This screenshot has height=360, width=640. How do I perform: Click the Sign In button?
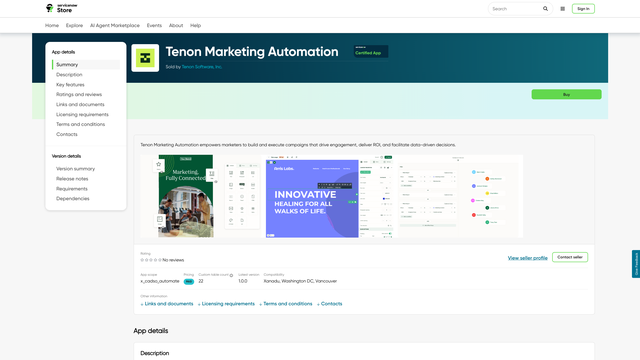pos(583,9)
